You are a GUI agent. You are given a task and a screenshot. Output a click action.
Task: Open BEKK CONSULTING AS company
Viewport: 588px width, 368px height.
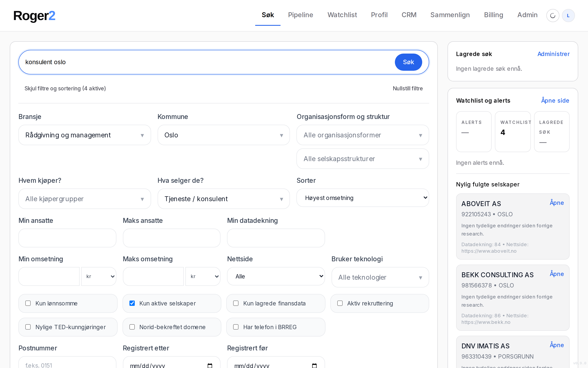pyautogui.click(x=557, y=274)
